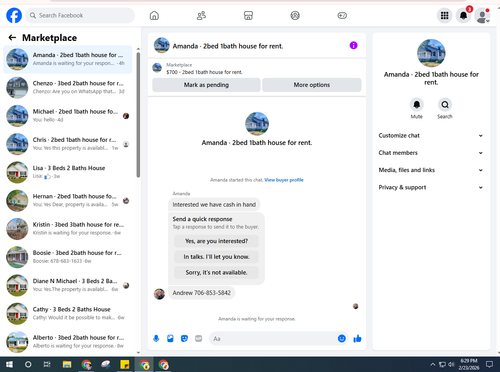Open Hernan 2bed 1bath conversation
This screenshot has width=500, height=372.
[x=68, y=201]
